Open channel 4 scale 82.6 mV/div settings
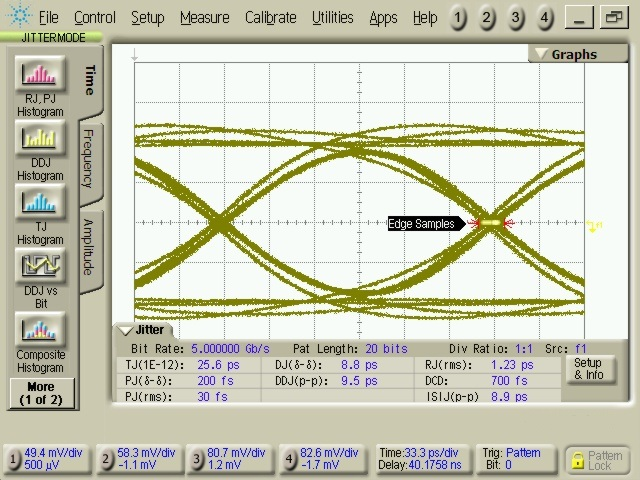 (x=322, y=459)
